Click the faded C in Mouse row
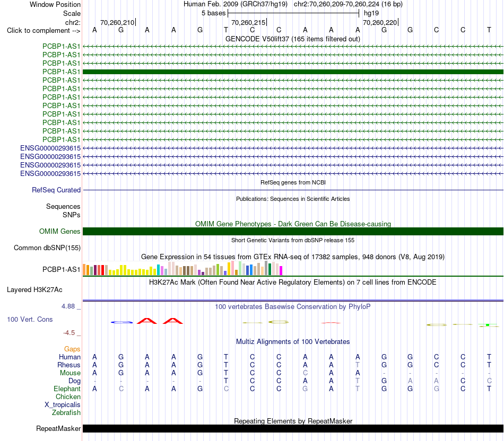 [x=305, y=373]
